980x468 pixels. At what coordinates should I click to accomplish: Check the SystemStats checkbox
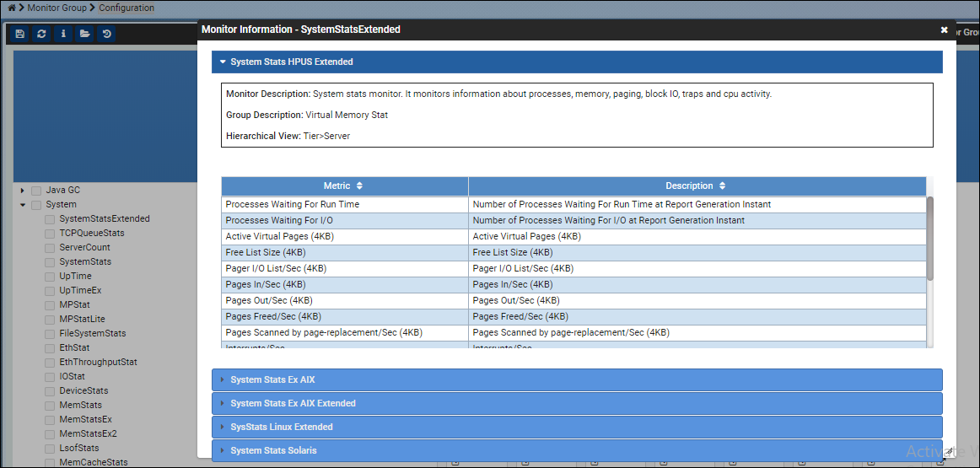tap(50, 262)
